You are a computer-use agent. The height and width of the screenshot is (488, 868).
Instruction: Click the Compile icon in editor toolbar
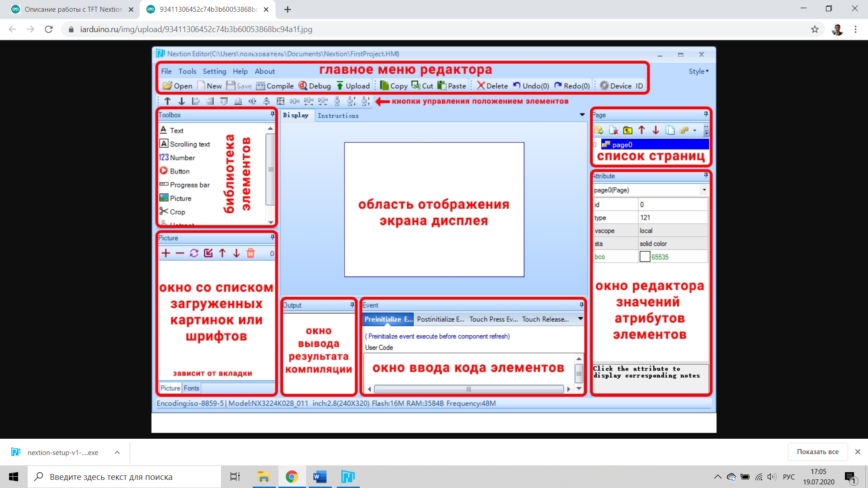[260, 86]
